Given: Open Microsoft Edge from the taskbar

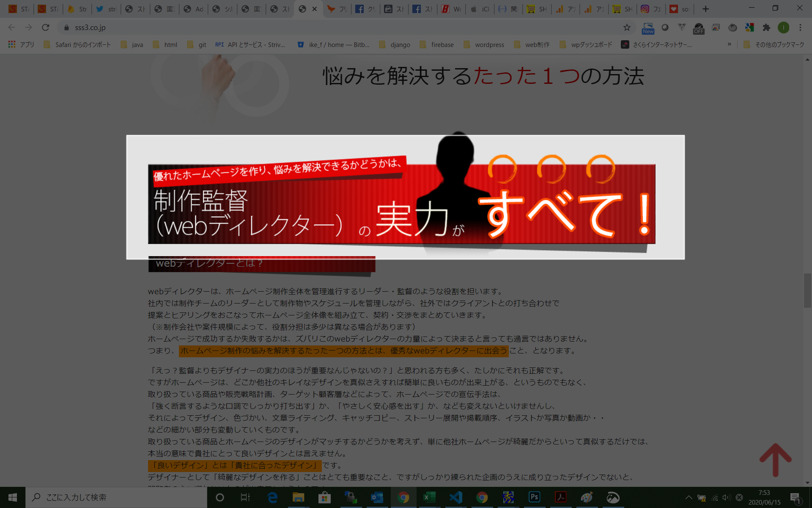Looking at the screenshot, I should point(272,497).
